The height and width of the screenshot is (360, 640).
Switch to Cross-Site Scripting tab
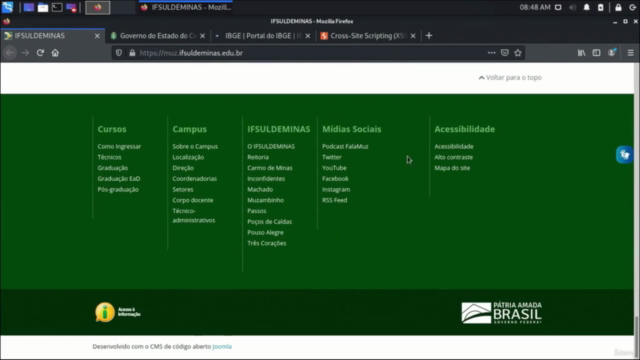coord(368,36)
